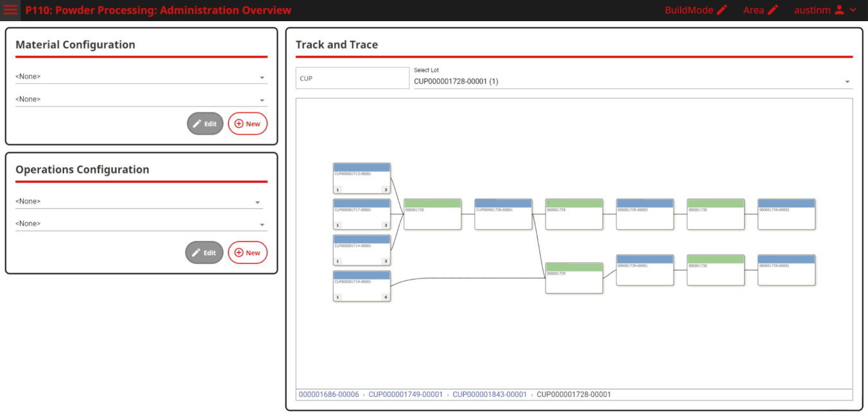
Task: Click New in Operations Configuration
Action: tap(248, 253)
